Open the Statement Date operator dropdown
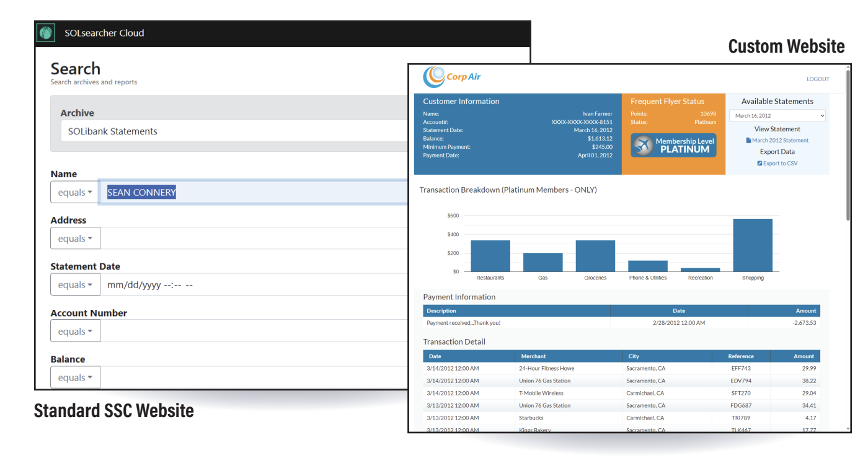868x471 pixels. tap(75, 284)
